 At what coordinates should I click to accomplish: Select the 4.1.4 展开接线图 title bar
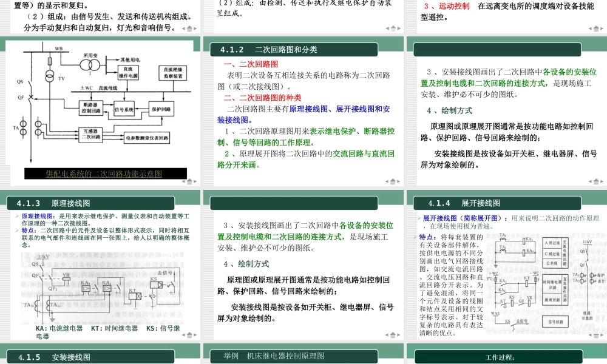click(x=497, y=203)
